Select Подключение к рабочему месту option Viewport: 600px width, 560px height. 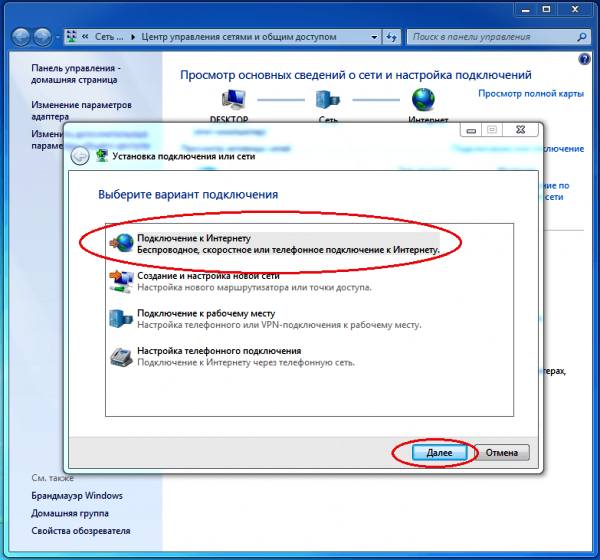click(206, 313)
